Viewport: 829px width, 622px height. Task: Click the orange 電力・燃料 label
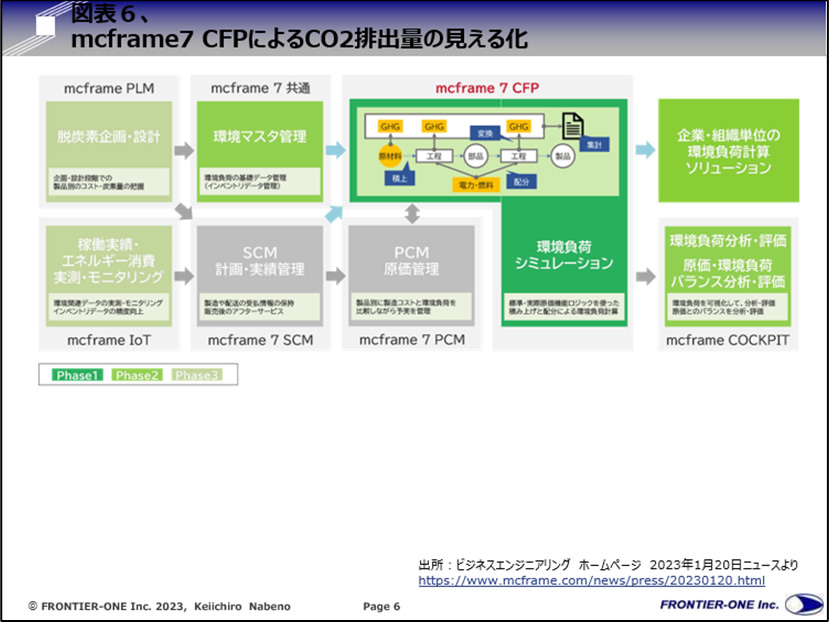[476, 185]
